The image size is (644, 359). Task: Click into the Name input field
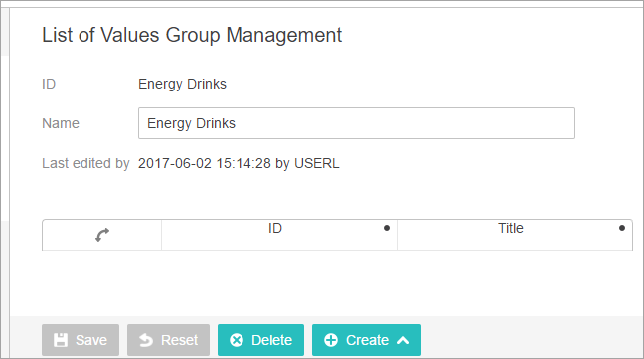[x=357, y=123]
